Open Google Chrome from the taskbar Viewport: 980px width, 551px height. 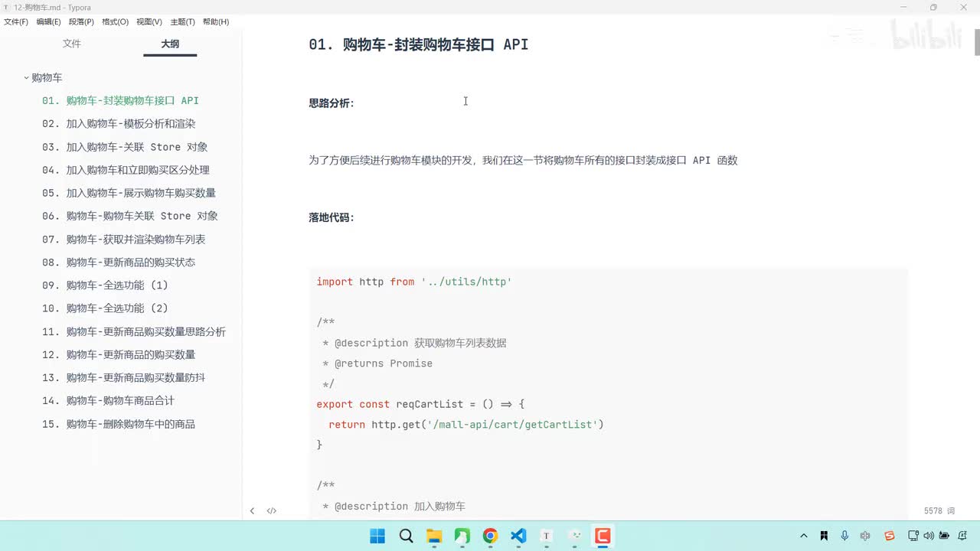490,536
